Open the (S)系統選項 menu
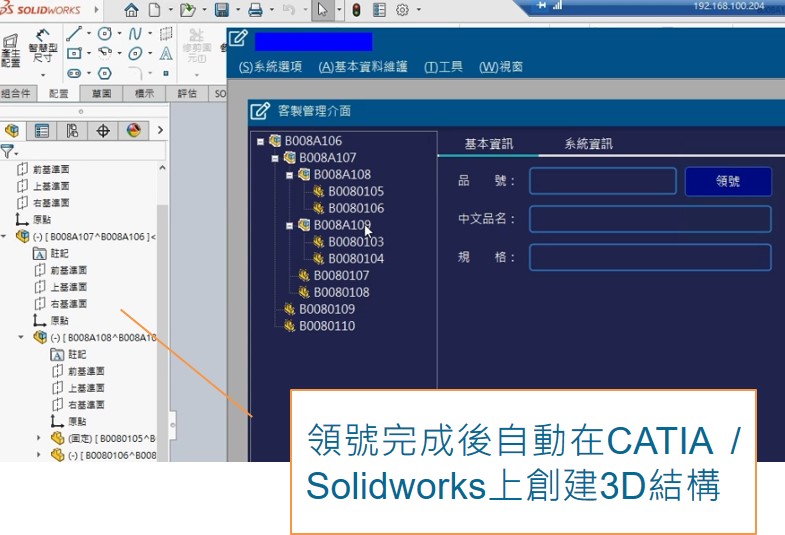Viewport: 785px width, 535px height. (270, 67)
